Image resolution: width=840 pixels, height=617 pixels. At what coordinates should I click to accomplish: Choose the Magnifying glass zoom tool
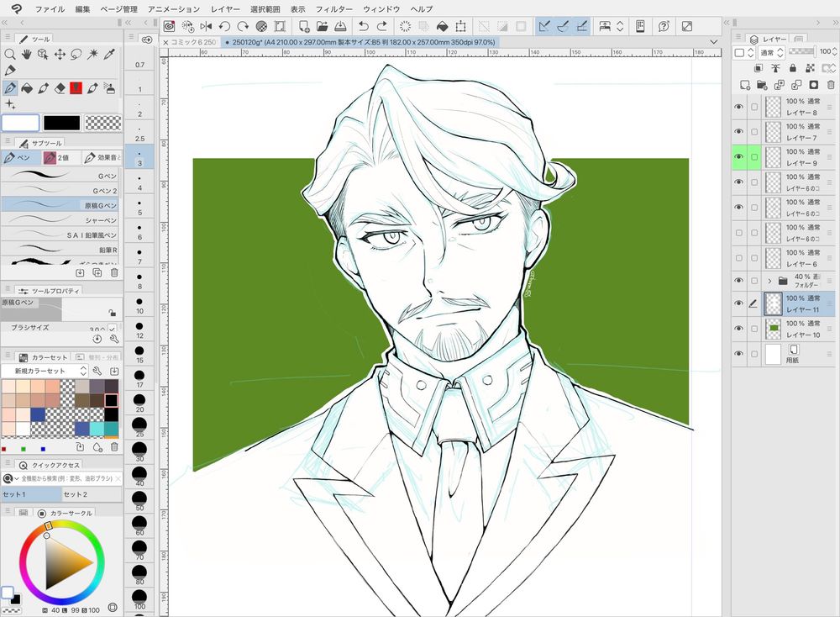click(x=10, y=54)
